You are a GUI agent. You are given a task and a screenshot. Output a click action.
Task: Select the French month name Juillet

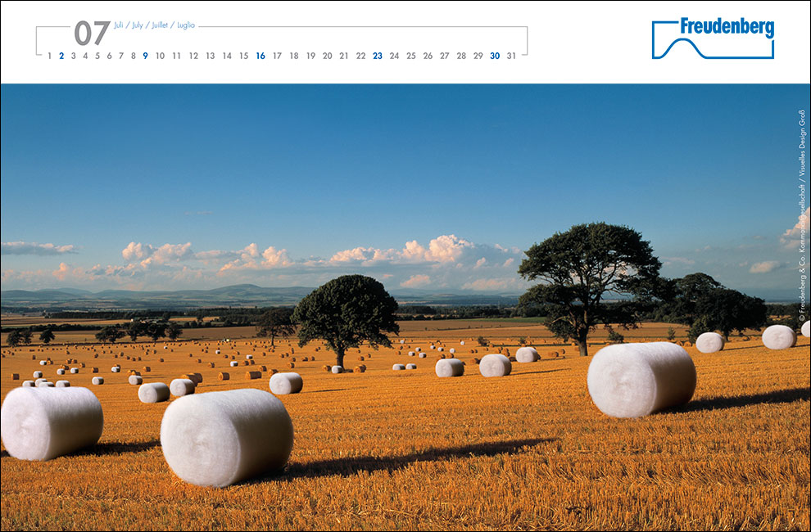160,25
